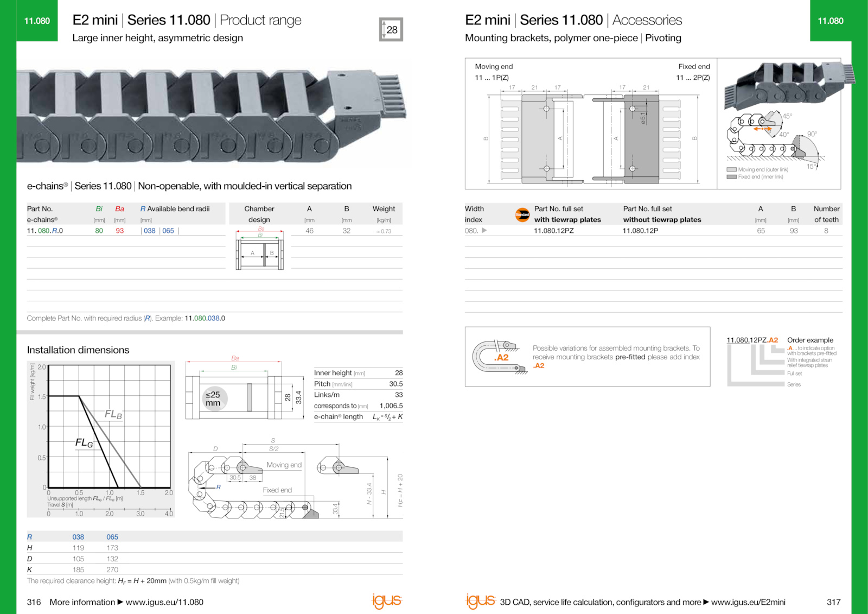
Task: Click order example code 11.080.12PZ.A2
Action: 752,340
